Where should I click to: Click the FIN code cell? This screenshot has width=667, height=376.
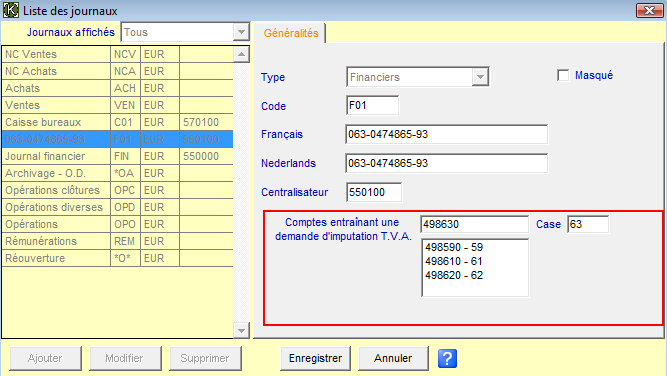[125, 156]
